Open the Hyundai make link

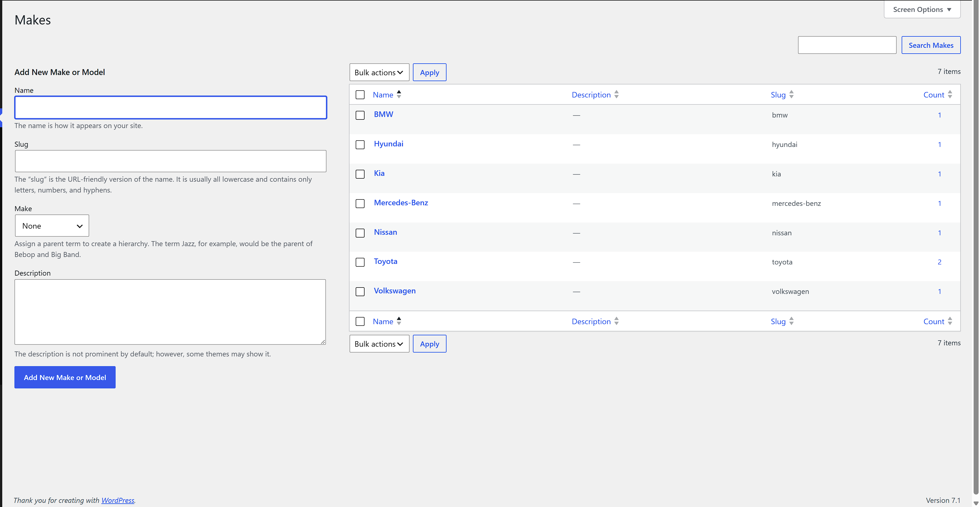click(388, 144)
